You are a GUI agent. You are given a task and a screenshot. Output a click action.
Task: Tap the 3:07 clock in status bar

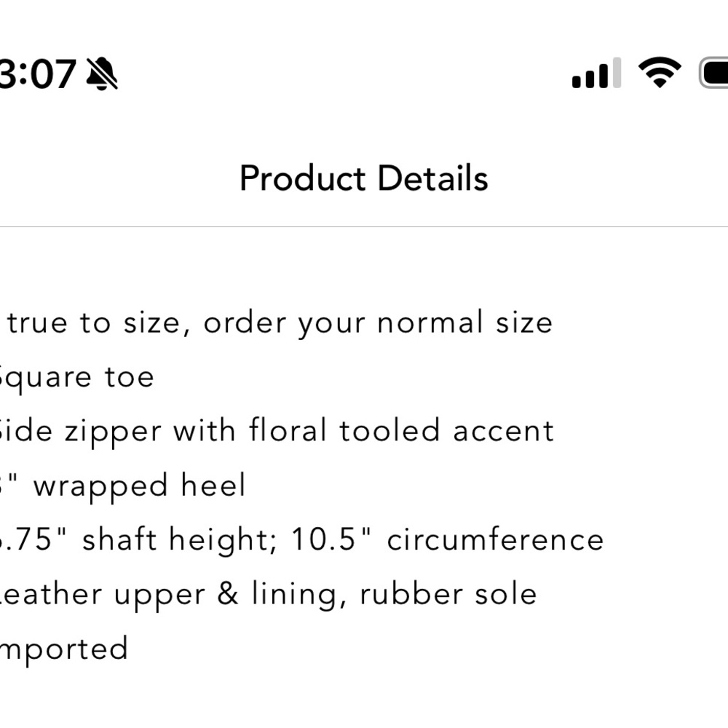tap(38, 74)
